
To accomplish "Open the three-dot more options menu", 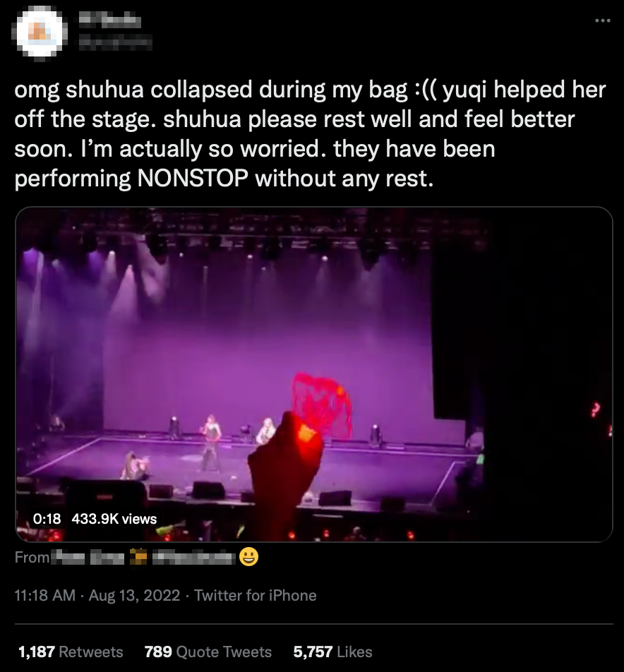I will point(602,20).
